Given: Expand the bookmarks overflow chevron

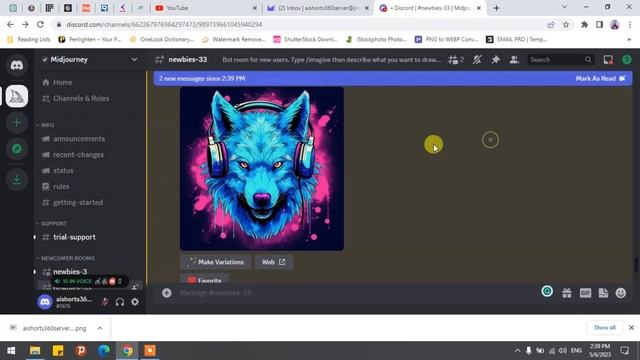Looking at the screenshot, I should pyautogui.click(x=629, y=40).
